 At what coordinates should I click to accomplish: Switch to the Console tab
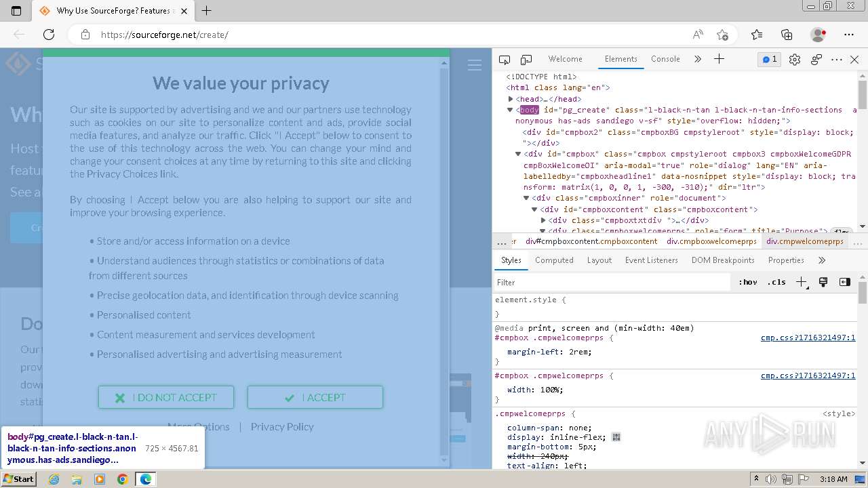coord(665,59)
